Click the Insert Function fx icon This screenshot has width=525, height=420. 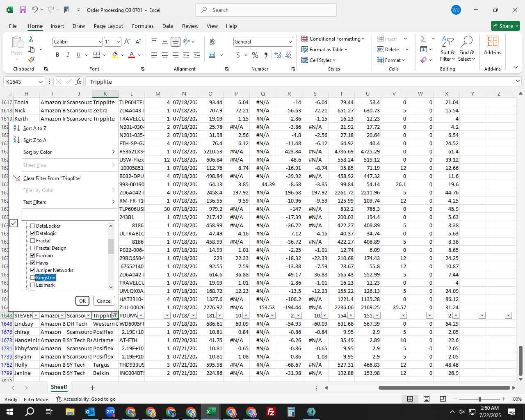(x=79, y=82)
